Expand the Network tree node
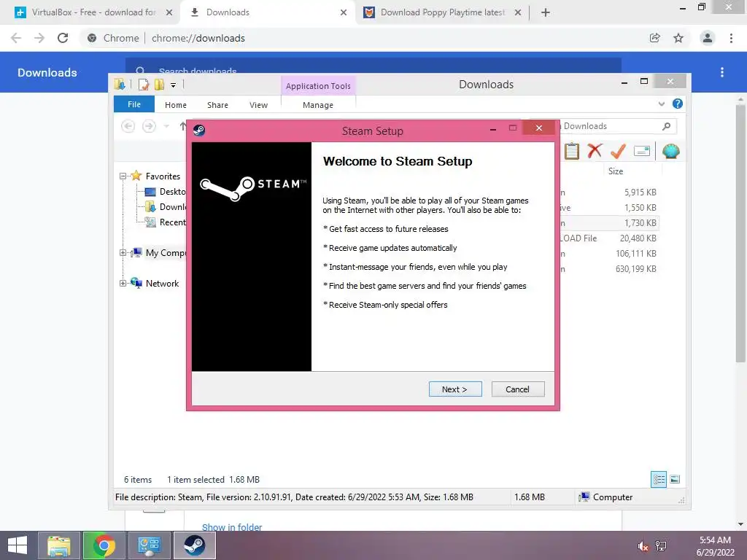Viewport: 747px width, 560px height. (x=123, y=284)
